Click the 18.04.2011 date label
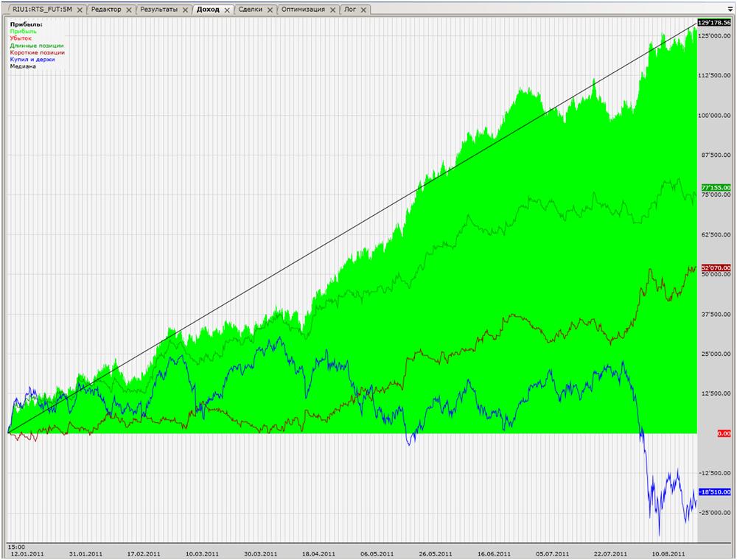Viewport: 737px width, 560px height. [x=318, y=554]
